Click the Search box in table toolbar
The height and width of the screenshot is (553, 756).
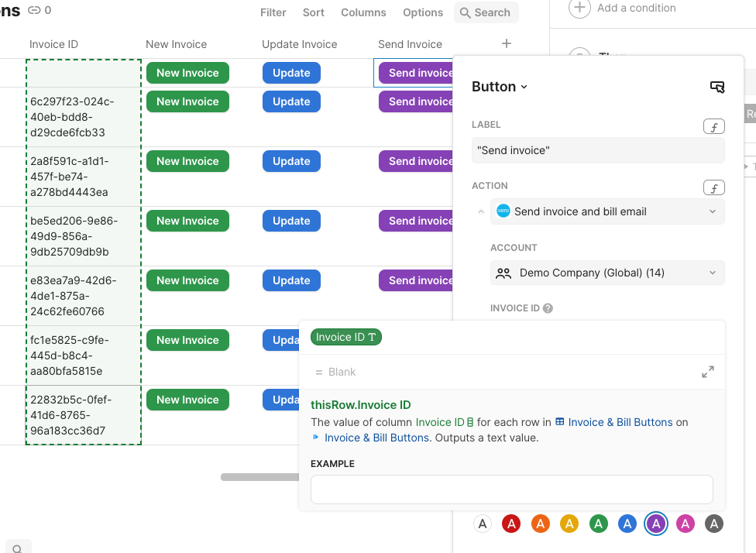pos(486,12)
